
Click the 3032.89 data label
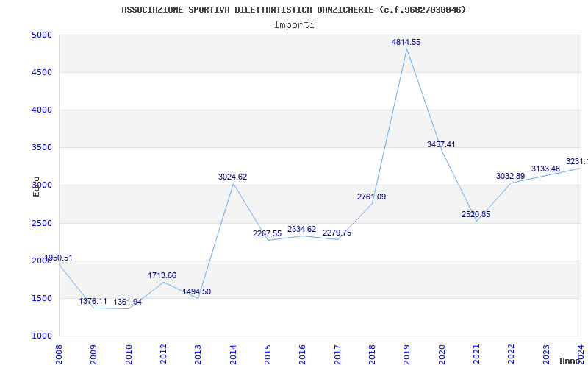click(510, 176)
